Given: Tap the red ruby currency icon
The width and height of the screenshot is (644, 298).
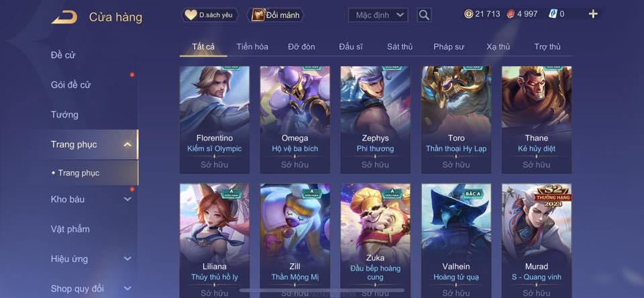Looking at the screenshot, I should click(x=511, y=14).
